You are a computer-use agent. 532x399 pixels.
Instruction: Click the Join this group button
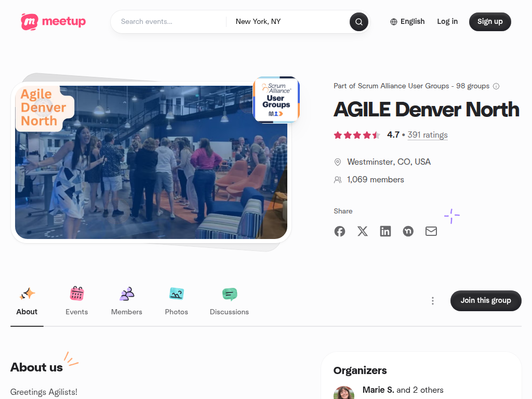(486, 301)
